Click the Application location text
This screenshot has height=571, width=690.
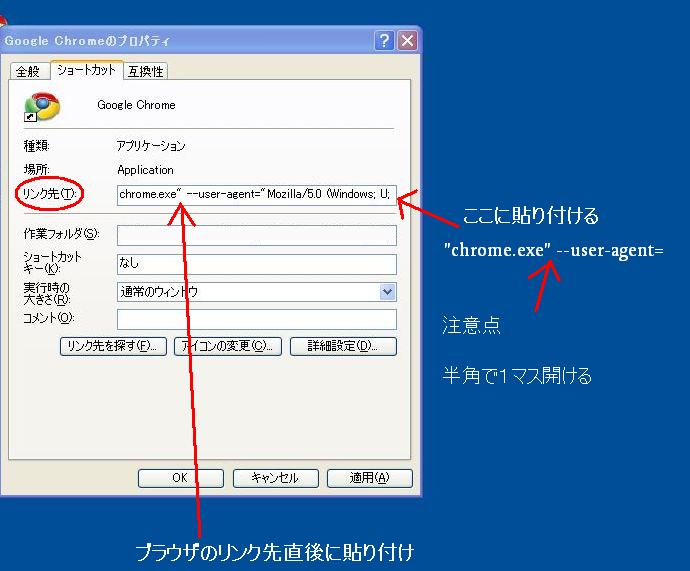click(x=145, y=170)
